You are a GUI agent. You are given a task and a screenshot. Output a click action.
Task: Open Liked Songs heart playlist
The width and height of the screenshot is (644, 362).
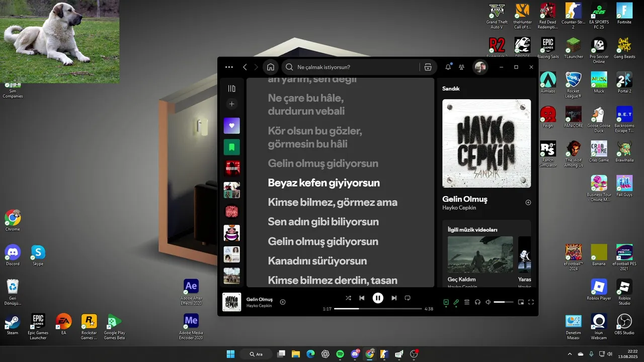[x=231, y=126]
